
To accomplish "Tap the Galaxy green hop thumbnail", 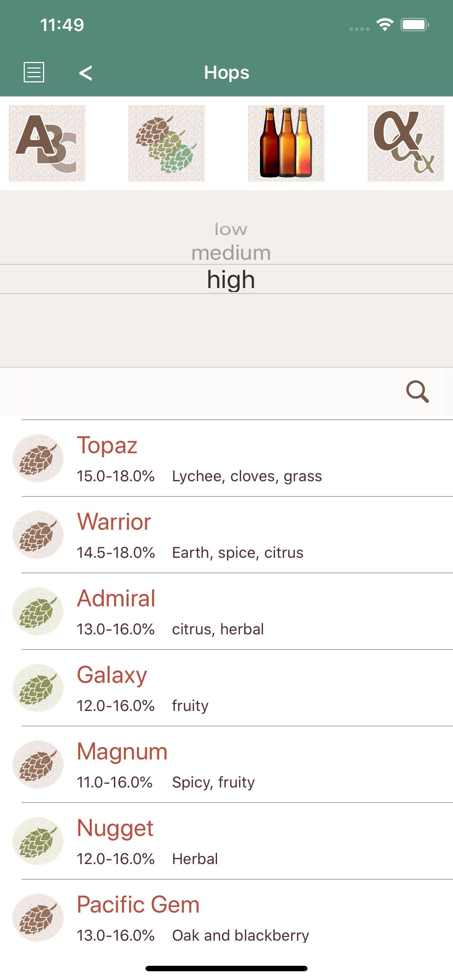I will 38,688.
